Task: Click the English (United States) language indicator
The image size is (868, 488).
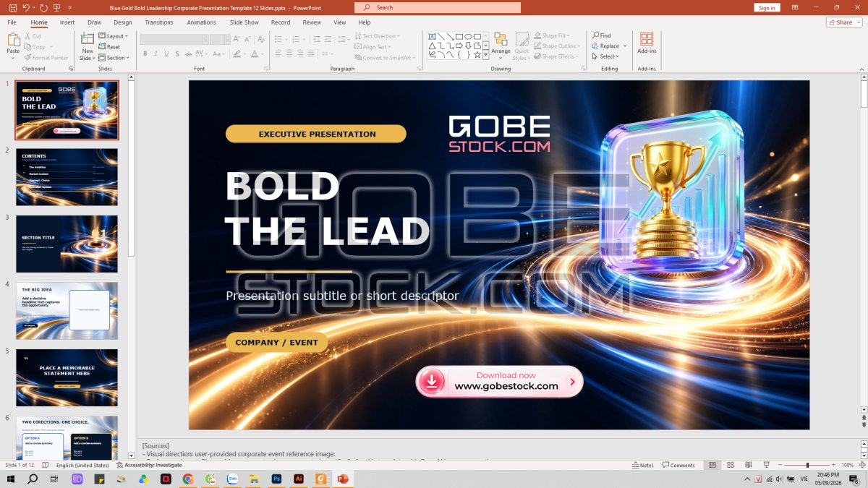Action: (82, 465)
